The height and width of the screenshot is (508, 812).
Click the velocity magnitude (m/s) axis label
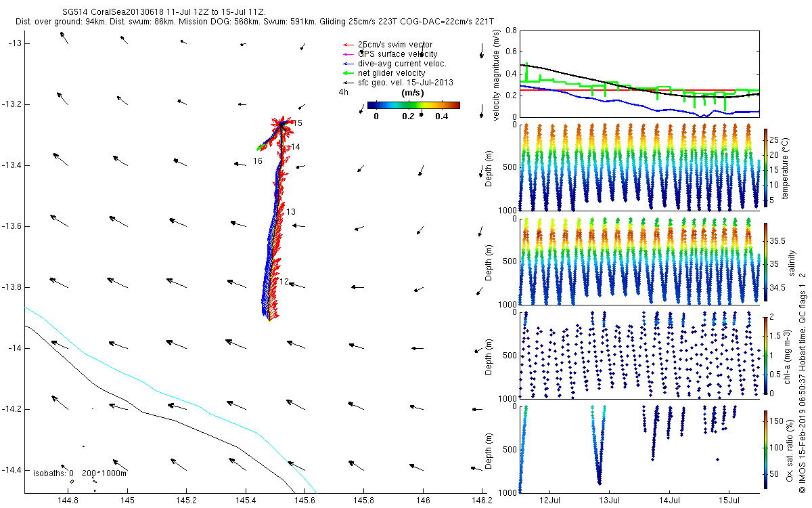pyautogui.click(x=497, y=73)
